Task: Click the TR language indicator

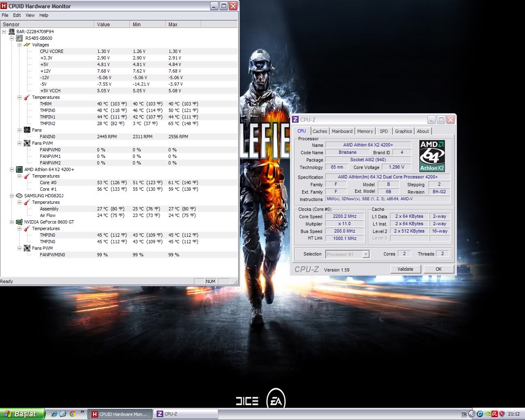Action: coord(464,414)
